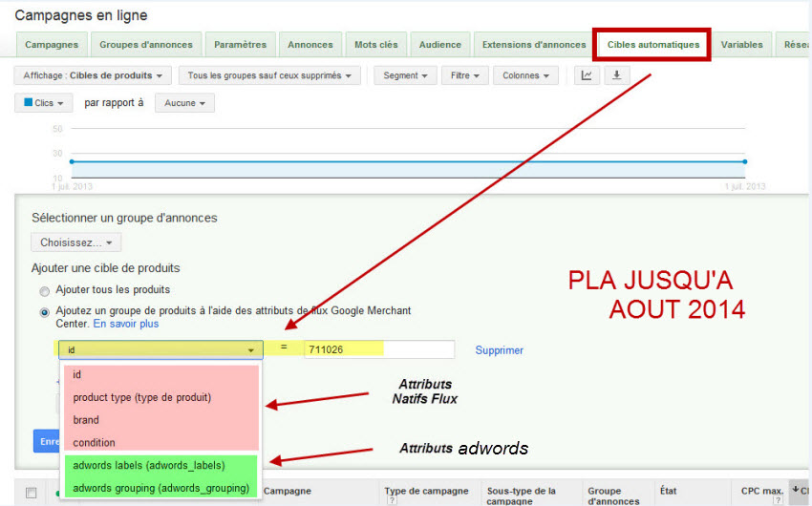Viewport: 812px width, 506px height.
Task: Tick the select-all checkbox in table header
Action: point(32,493)
